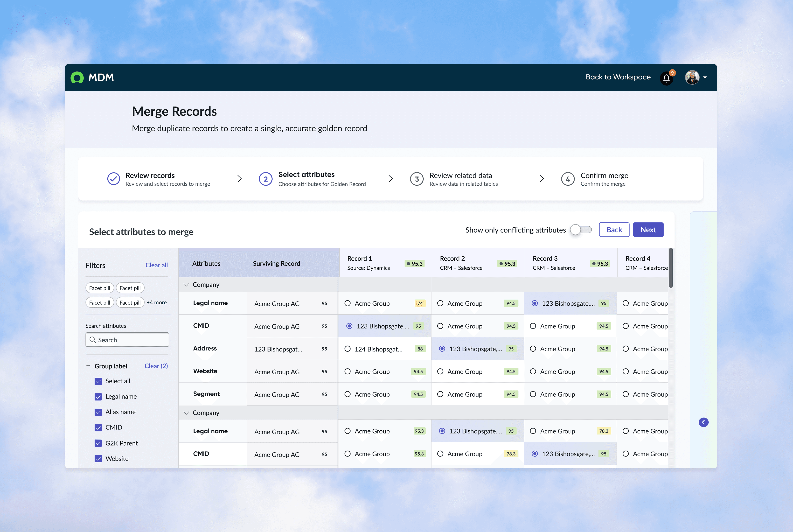The height and width of the screenshot is (532, 793).
Task: Click the Review records checkmark step icon
Action: (114, 179)
